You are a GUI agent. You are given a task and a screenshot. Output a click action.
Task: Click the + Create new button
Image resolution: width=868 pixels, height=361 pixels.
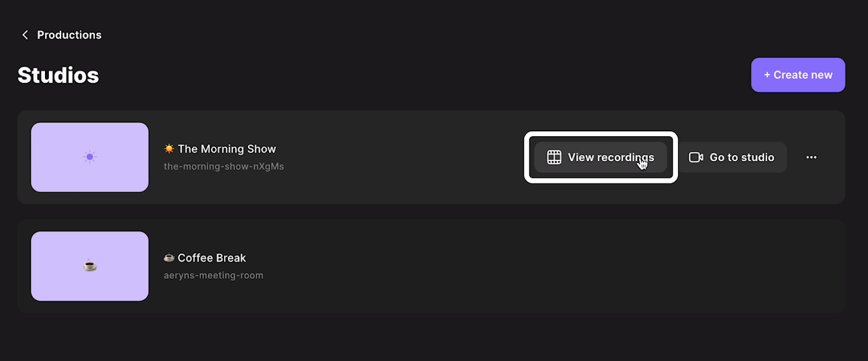coord(798,75)
